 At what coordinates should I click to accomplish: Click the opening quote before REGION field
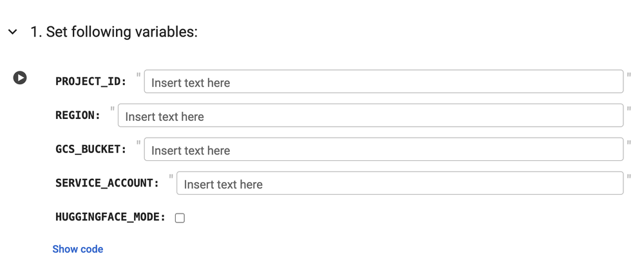click(x=113, y=109)
